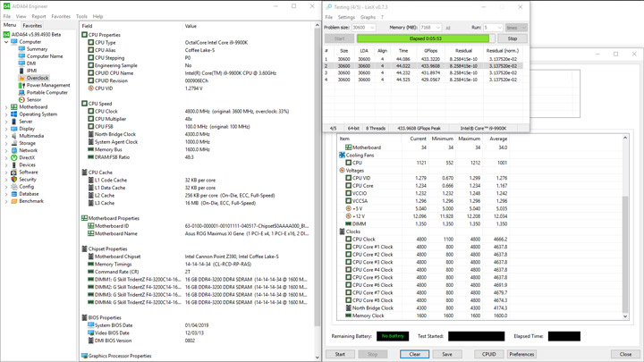Select the Summary item under Computer

[x=37, y=49]
